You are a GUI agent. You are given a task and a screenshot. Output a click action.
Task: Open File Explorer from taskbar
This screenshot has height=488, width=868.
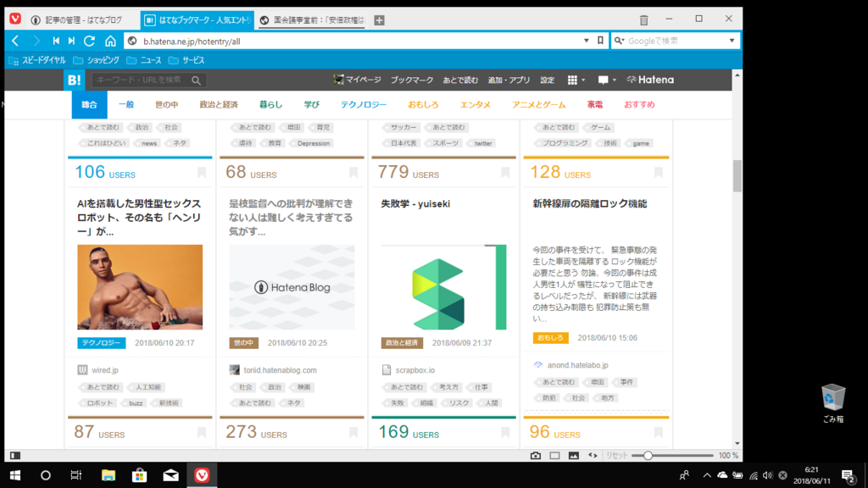tap(108, 475)
